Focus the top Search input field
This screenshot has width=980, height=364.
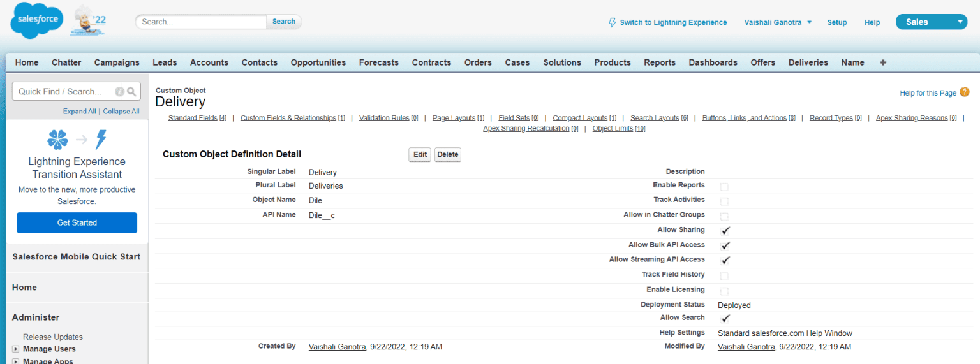(x=201, y=22)
